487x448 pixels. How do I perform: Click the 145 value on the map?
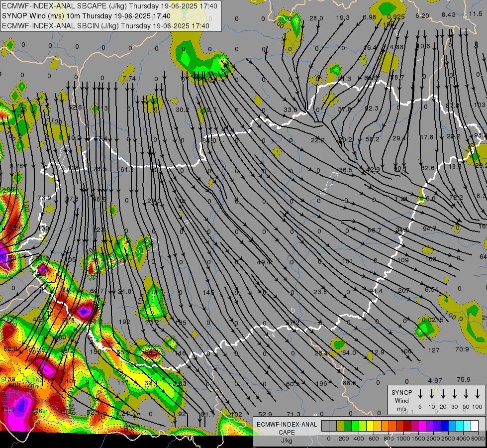coord(208,293)
